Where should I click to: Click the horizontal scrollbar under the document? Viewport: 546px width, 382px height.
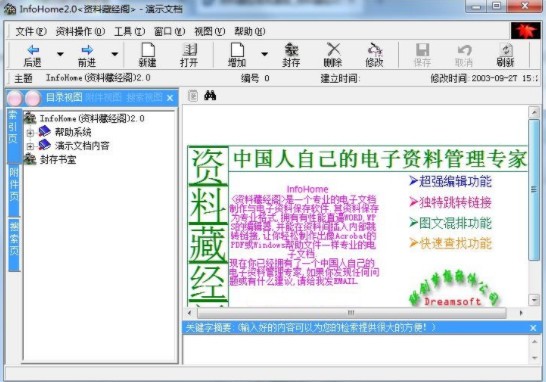tap(351, 313)
